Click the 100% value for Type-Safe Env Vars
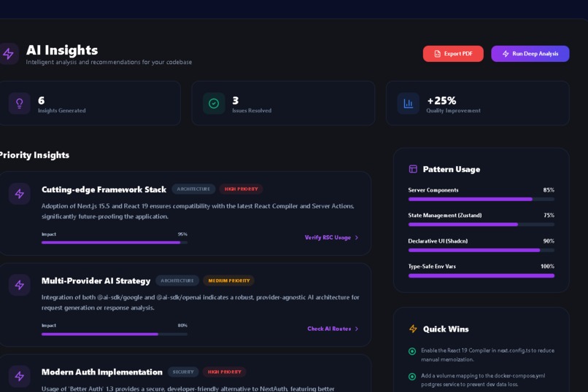The image size is (588, 392). pos(547,266)
